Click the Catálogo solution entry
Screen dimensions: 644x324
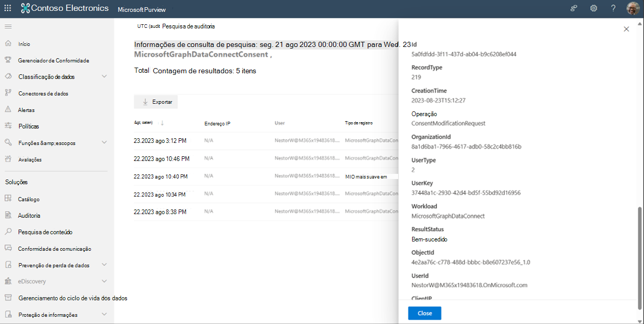click(x=29, y=199)
